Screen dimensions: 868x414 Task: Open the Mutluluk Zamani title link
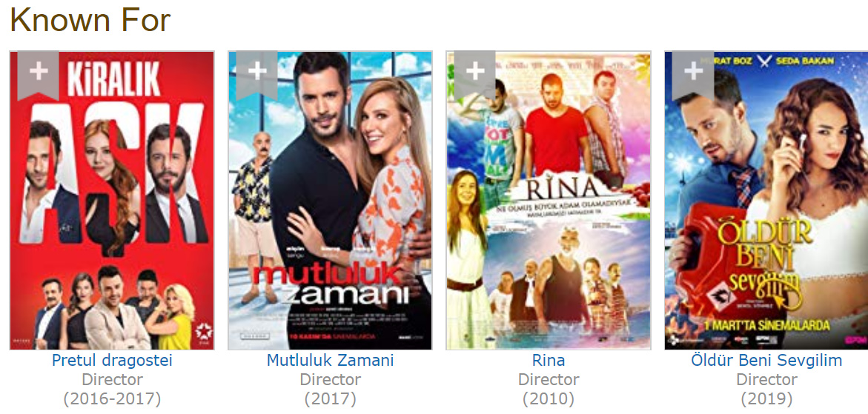(330, 361)
